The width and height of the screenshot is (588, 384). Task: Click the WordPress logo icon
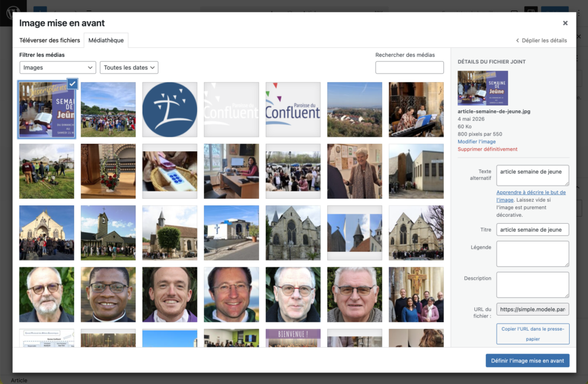13,13
